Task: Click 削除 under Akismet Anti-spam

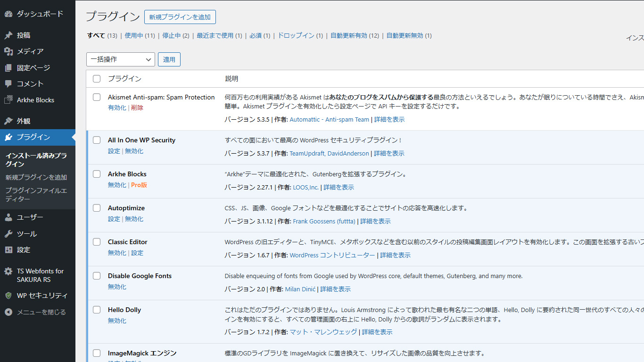Action: [x=137, y=107]
